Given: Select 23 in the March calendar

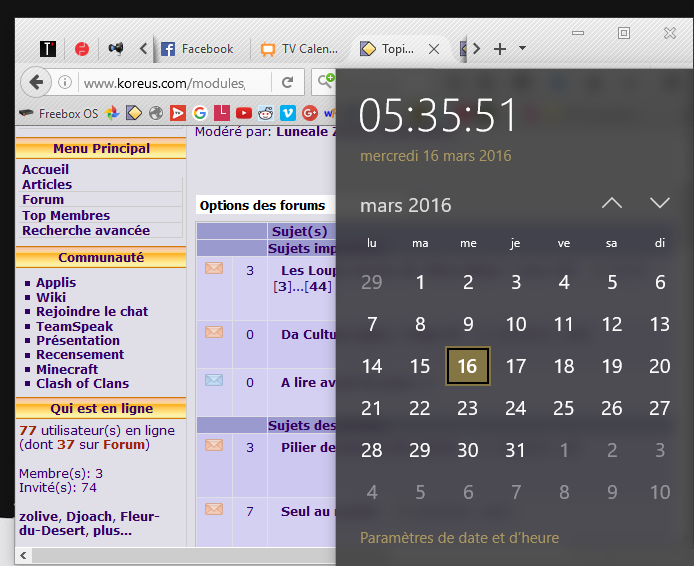Looking at the screenshot, I should 468,408.
